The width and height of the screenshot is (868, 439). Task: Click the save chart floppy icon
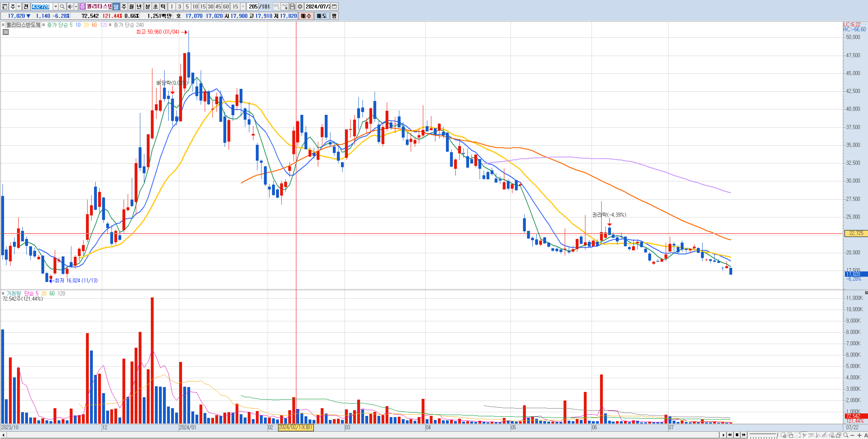pyautogui.click(x=292, y=6)
